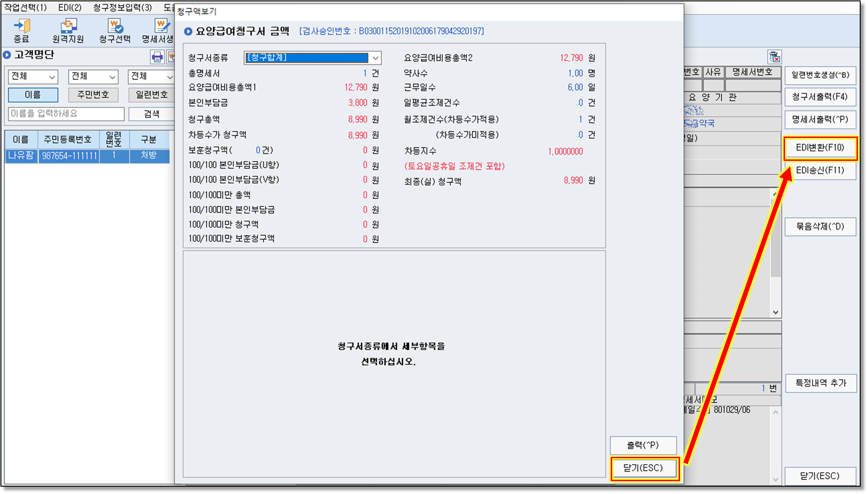
Task: Click the printer icon beside 고객명단
Action: (x=157, y=57)
